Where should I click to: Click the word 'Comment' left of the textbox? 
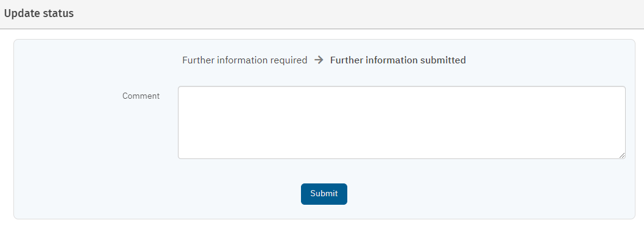click(x=141, y=96)
